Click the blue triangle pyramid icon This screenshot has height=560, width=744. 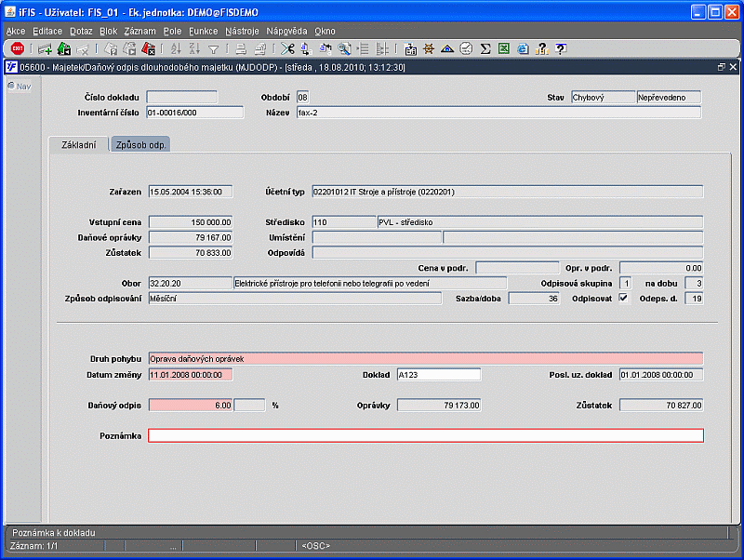point(447,48)
